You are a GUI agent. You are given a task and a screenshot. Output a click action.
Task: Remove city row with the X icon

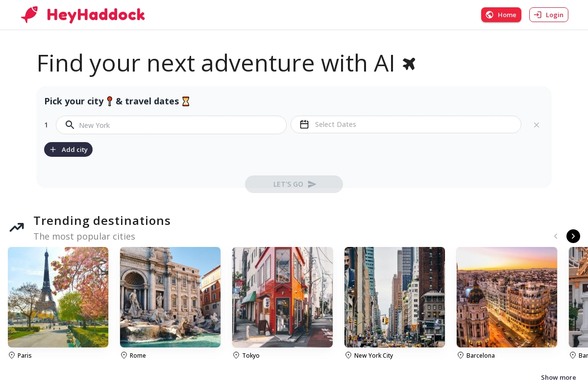coord(537,125)
